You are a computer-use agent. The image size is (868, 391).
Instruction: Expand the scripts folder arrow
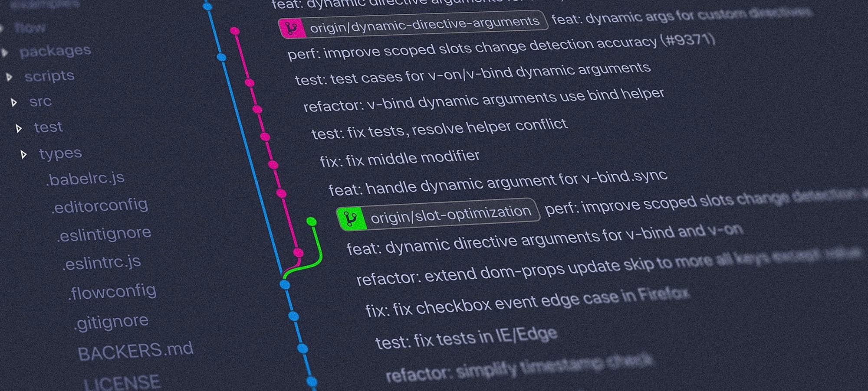[9, 77]
